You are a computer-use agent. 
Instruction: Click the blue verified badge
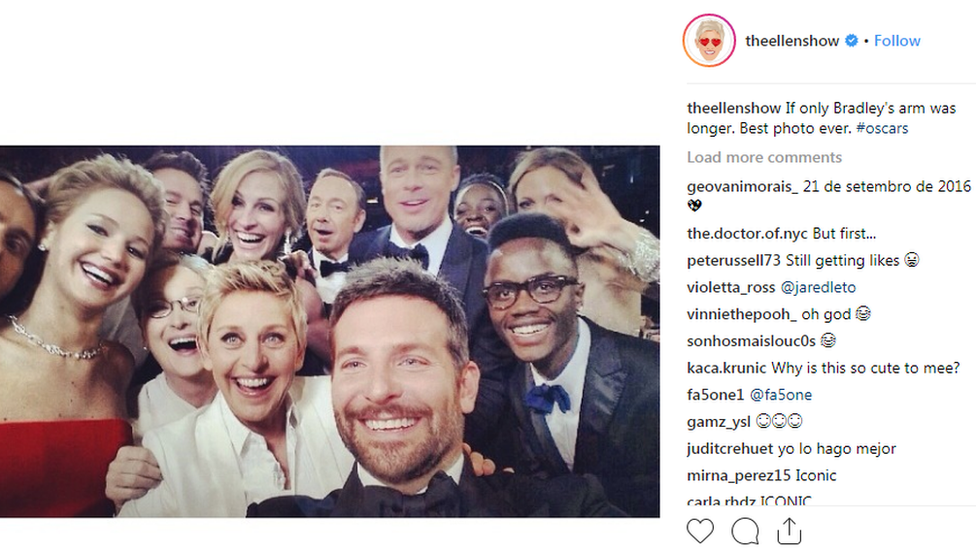[x=852, y=40]
